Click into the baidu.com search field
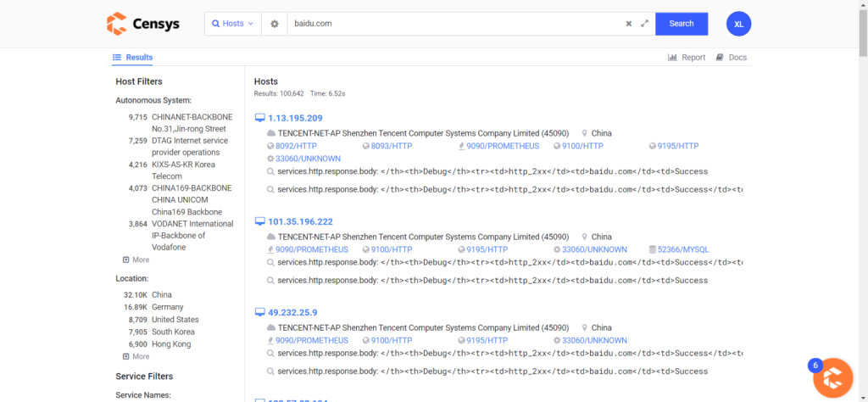This screenshot has width=868, height=402. [453, 24]
